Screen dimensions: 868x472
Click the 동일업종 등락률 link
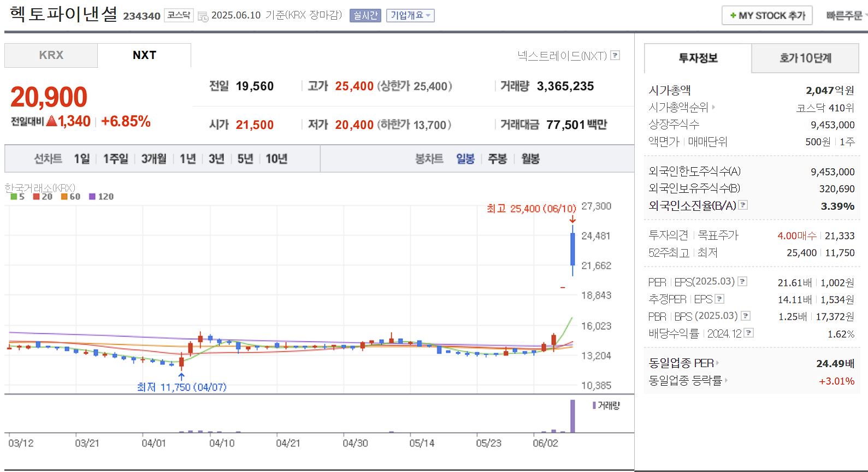click(x=685, y=380)
